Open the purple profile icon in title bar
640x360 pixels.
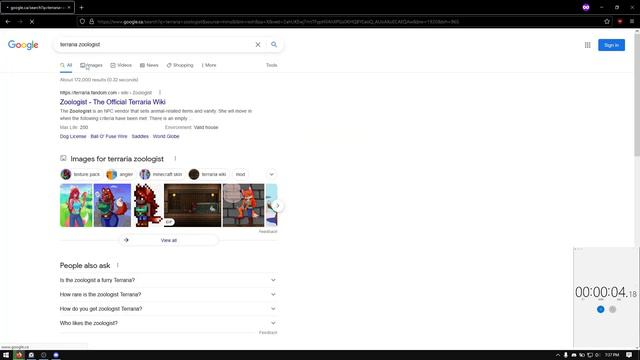point(586,7)
